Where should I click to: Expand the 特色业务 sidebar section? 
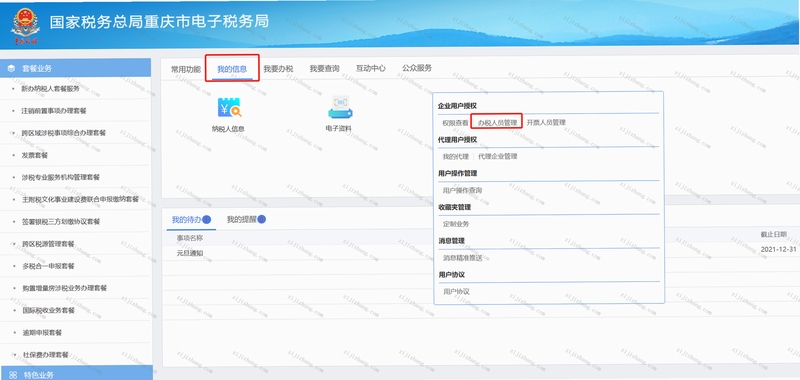(76, 373)
